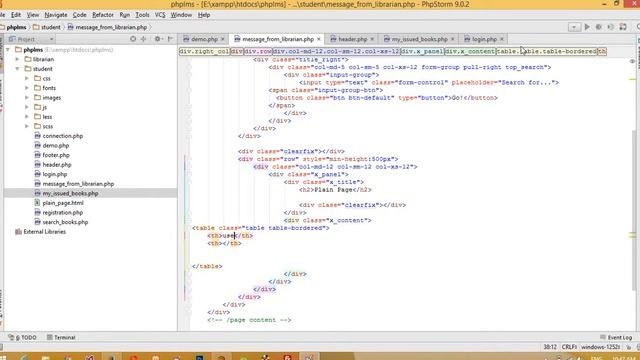Close the header.php tab
This screenshot has width=640, height=360.
[372, 39]
